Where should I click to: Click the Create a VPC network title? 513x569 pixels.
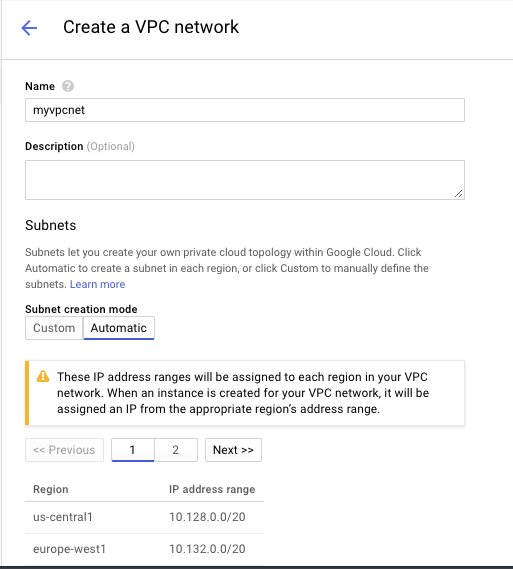151,27
